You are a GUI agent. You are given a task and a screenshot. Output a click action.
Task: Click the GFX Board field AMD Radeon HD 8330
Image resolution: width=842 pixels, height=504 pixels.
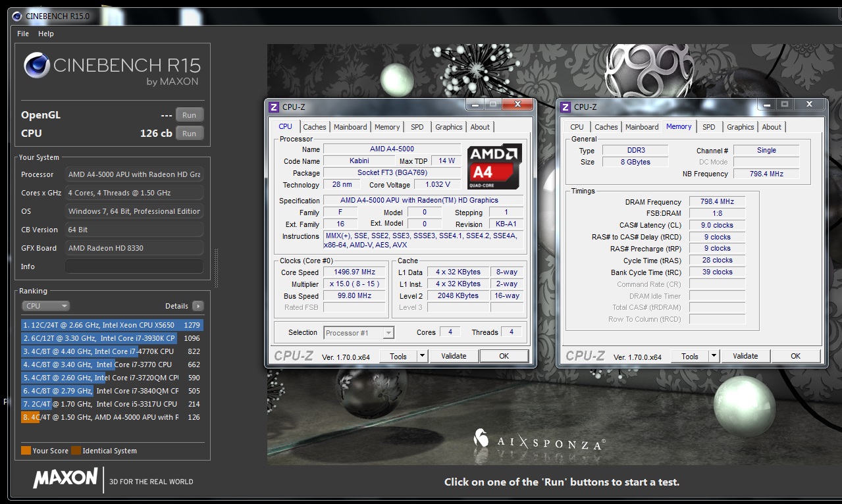[134, 248]
